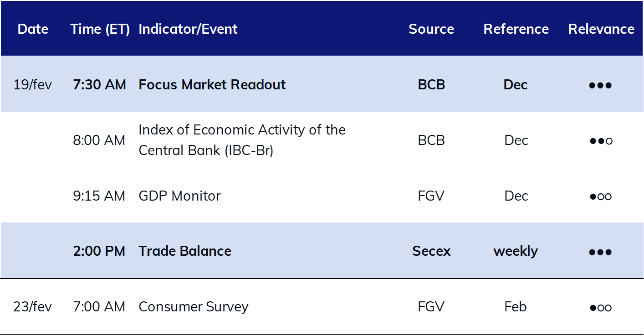Select the 23/fev date cell
This screenshot has width=644, height=336.
[32, 307]
